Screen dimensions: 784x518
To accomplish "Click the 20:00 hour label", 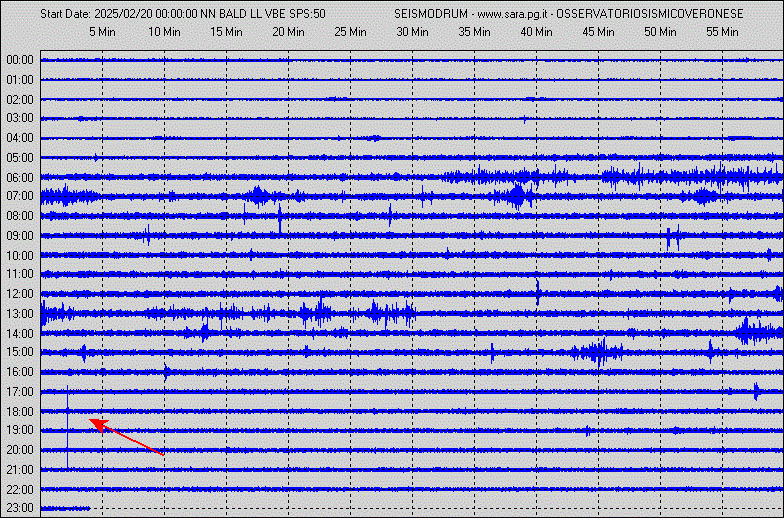I will pyautogui.click(x=20, y=450).
